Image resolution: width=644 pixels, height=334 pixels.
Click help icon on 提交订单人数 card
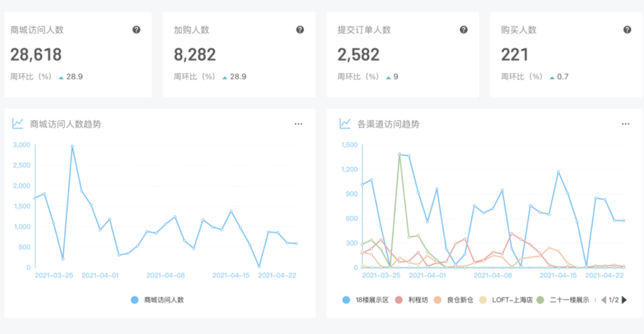pos(463,30)
